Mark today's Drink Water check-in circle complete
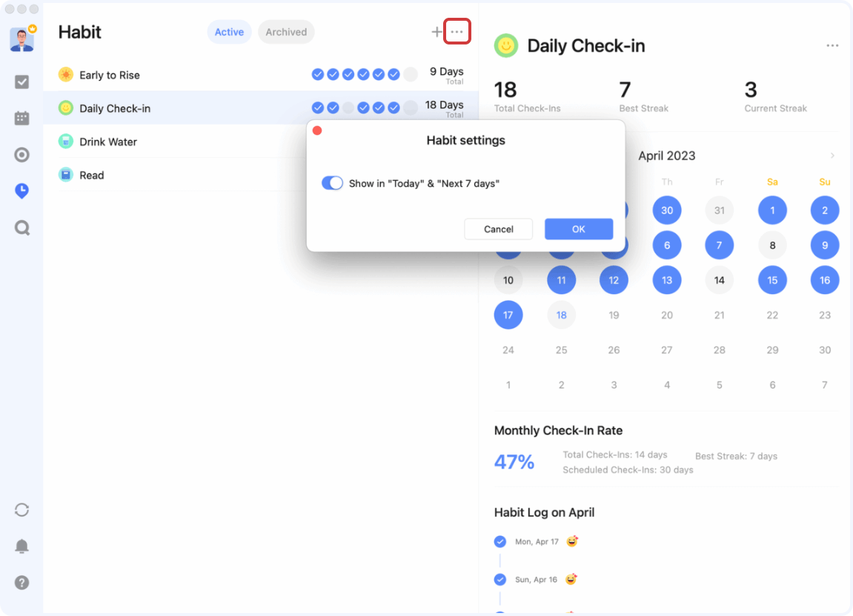Image resolution: width=853 pixels, height=616 pixels. coord(410,142)
